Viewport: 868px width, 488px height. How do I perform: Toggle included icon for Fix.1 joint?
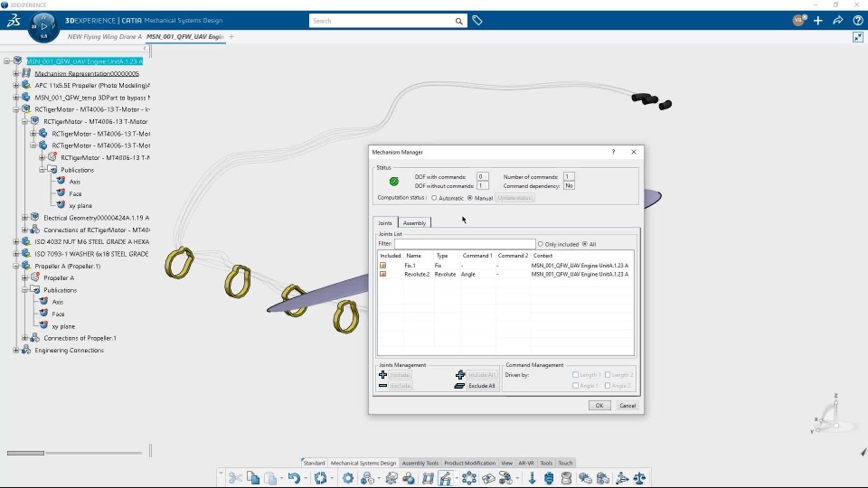point(382,266)
